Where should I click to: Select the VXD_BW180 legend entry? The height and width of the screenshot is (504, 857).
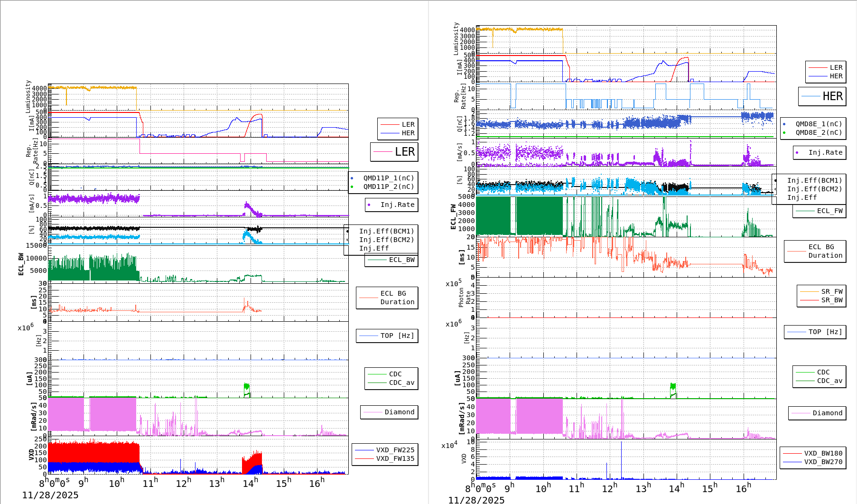tap(823, 453)
